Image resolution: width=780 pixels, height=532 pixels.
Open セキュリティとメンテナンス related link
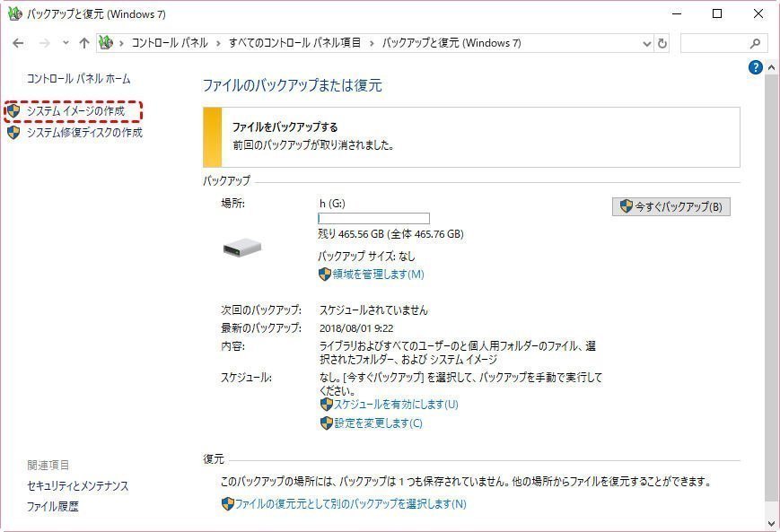77,485
